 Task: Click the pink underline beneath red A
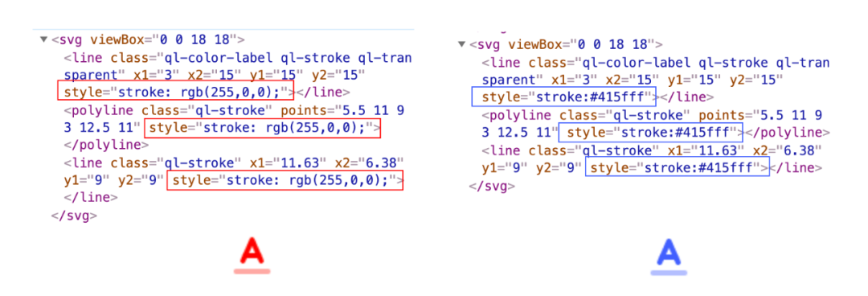[x=252, y=272]
